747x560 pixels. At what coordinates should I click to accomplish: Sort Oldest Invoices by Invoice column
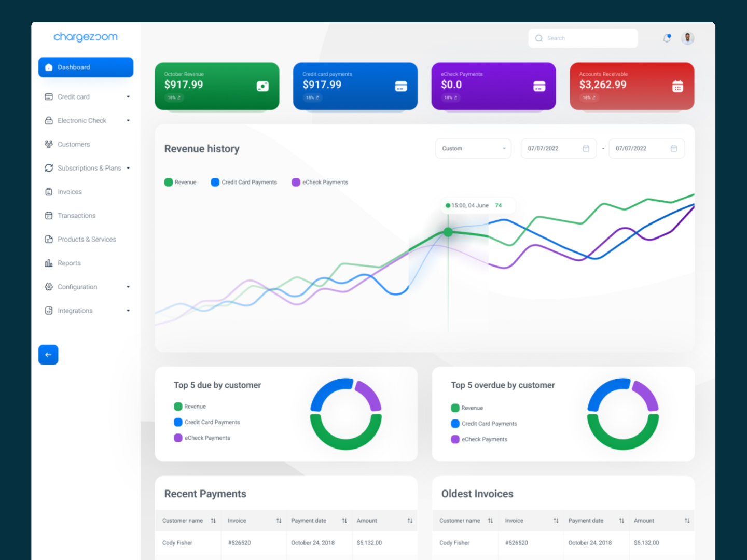tap(556, 521)
